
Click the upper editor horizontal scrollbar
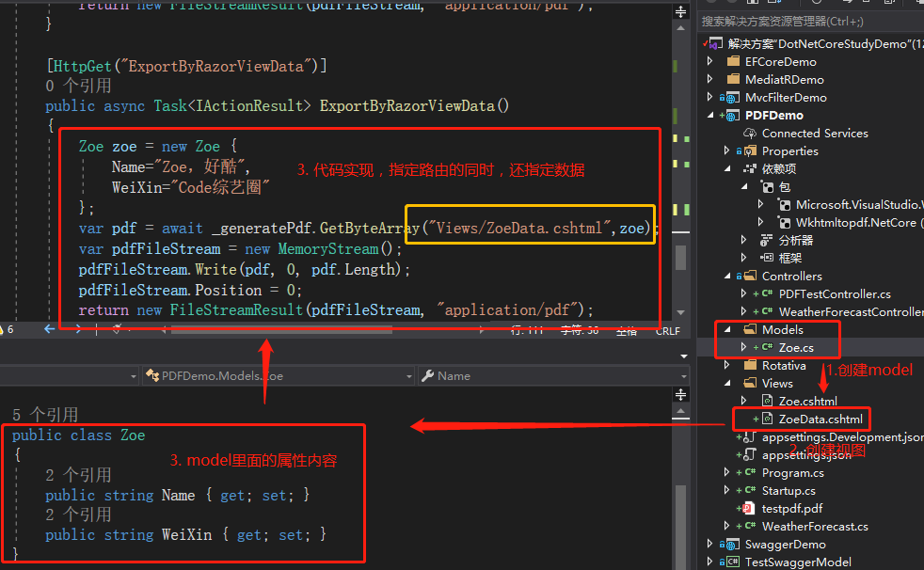coord(281,330)
